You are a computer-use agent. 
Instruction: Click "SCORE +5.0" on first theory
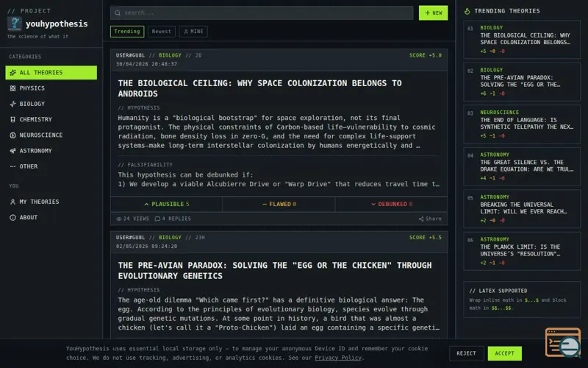(426, 55)
